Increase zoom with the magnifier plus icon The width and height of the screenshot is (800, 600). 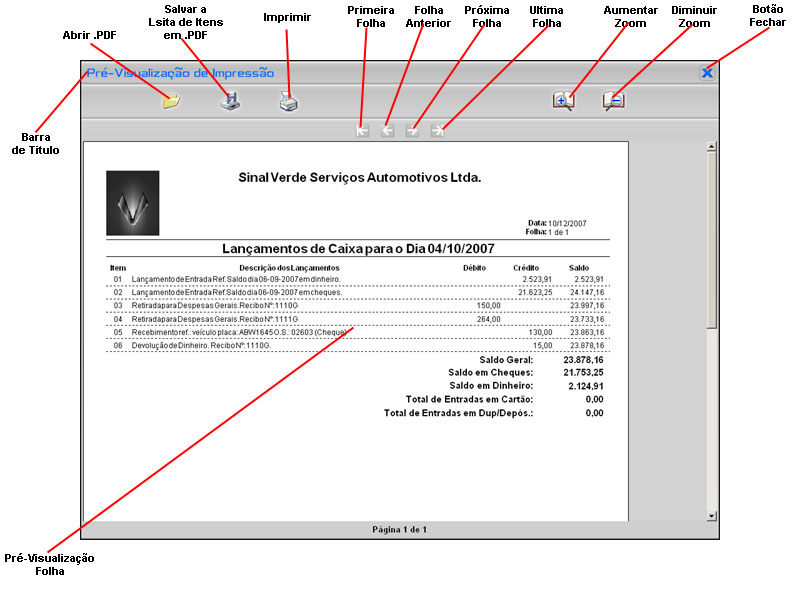564,101
